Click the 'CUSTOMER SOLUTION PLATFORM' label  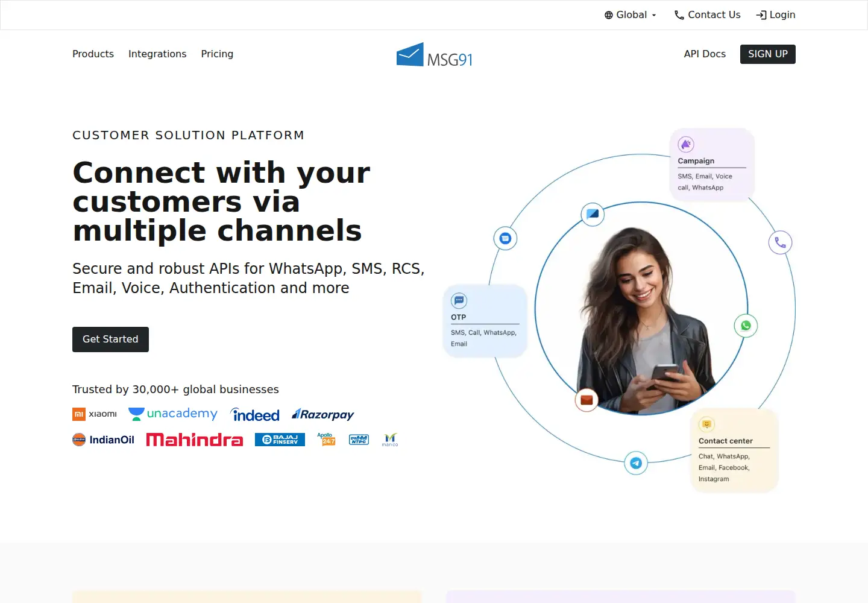pos(188,135)
